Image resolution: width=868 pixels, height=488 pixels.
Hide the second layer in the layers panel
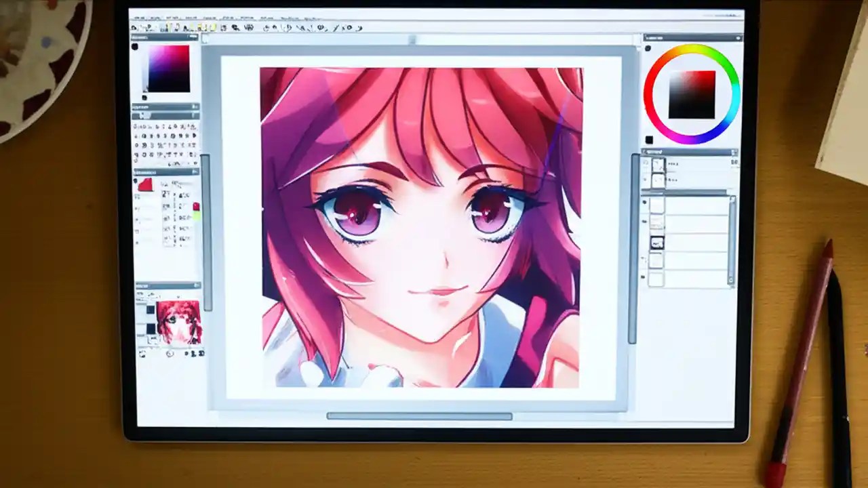(x=644, y=220)
